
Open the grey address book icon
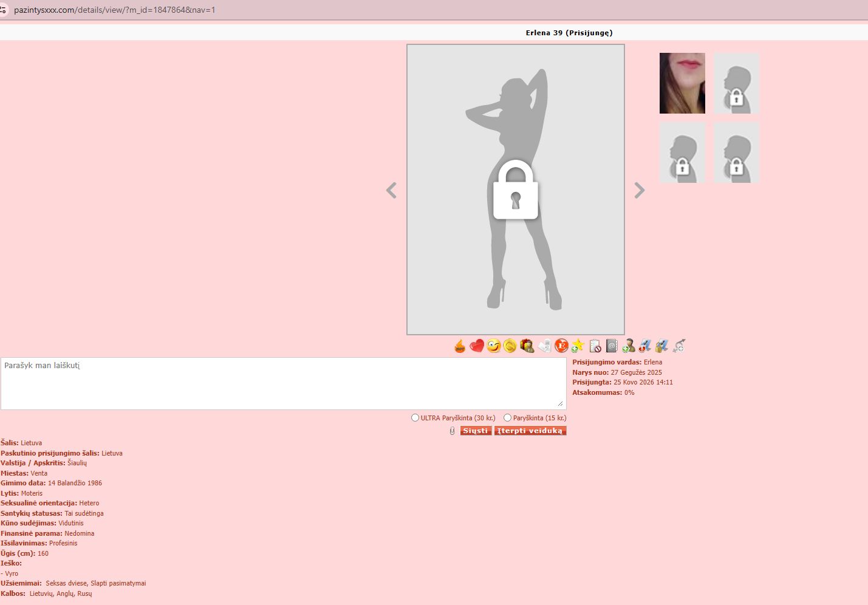[x=612, y=346]
